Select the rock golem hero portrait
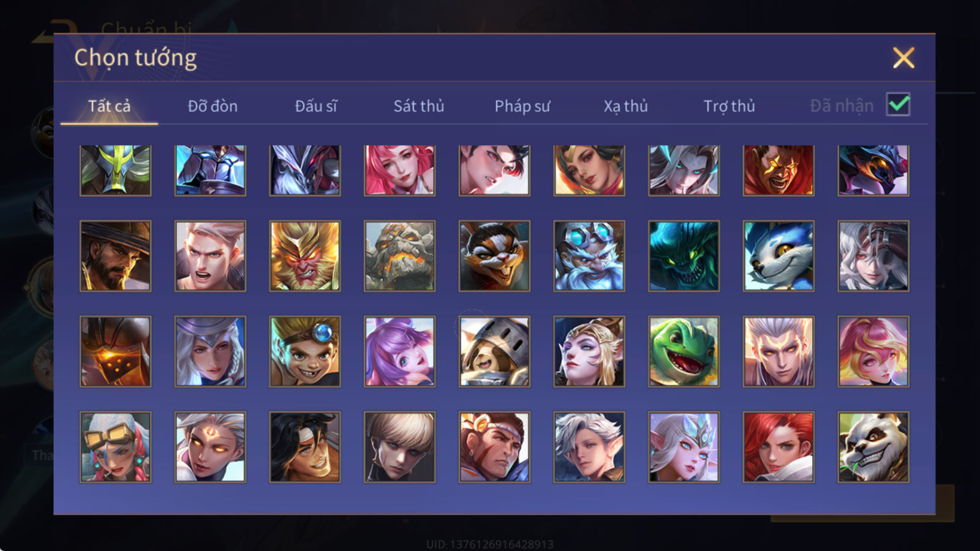This screenshot has width=980, height=551. (399, 256)
